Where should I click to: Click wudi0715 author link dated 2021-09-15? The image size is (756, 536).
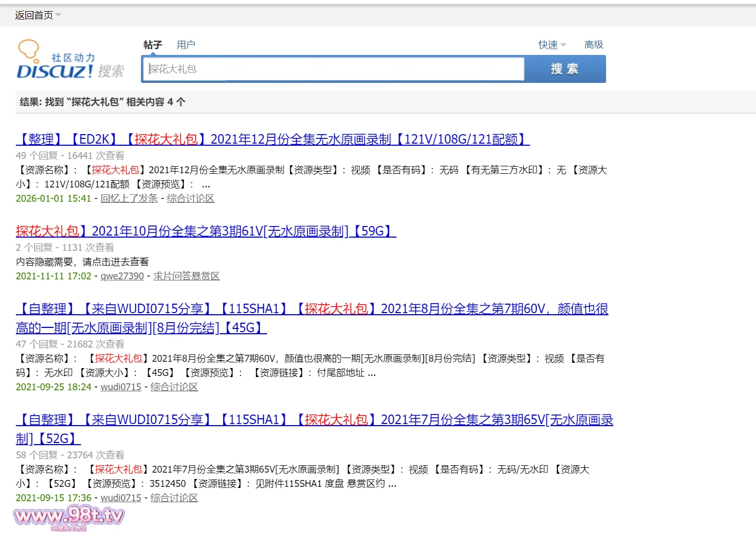pos(121,498)
